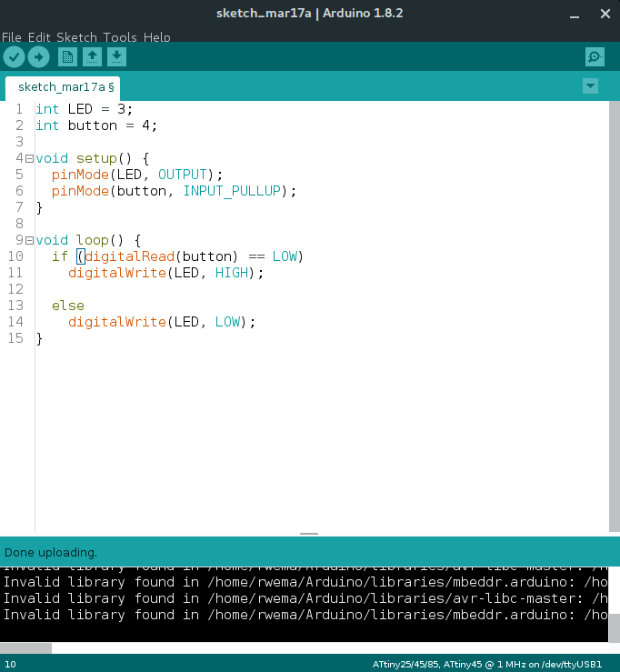Viewport: 620px width, 672px height.
Task: Click 'pinMode' in the 'OUTPUT' line
Action: point(80,175)
